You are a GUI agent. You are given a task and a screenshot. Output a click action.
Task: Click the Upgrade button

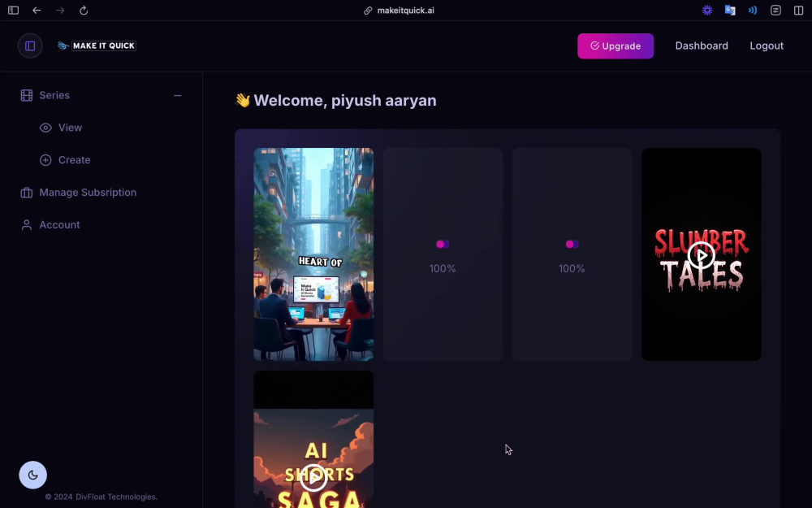click(x=615, y=46)
